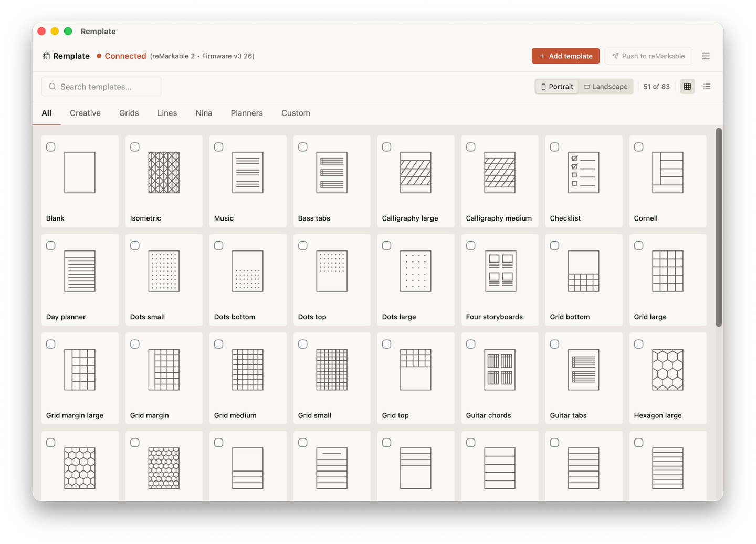Viewport: 756px width, 544px height.
Task: Focus the Search templates field
Action: click(101, 87)
